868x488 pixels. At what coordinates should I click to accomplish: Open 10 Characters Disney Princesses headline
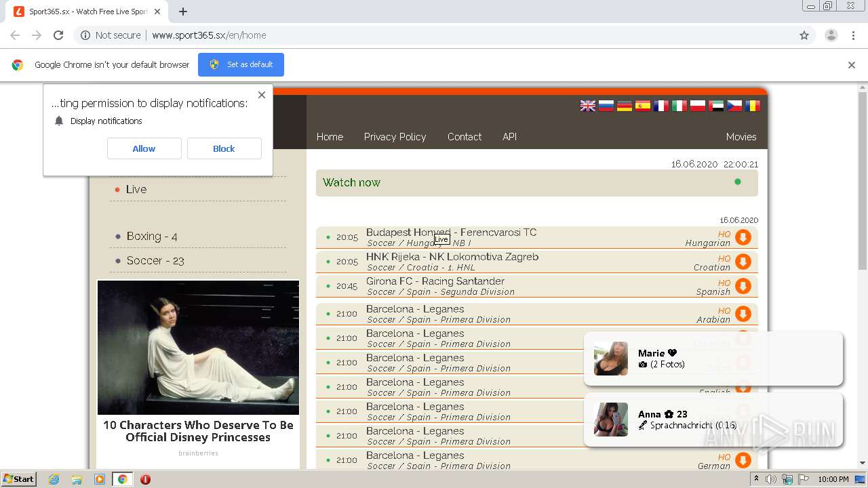(198, 431)
